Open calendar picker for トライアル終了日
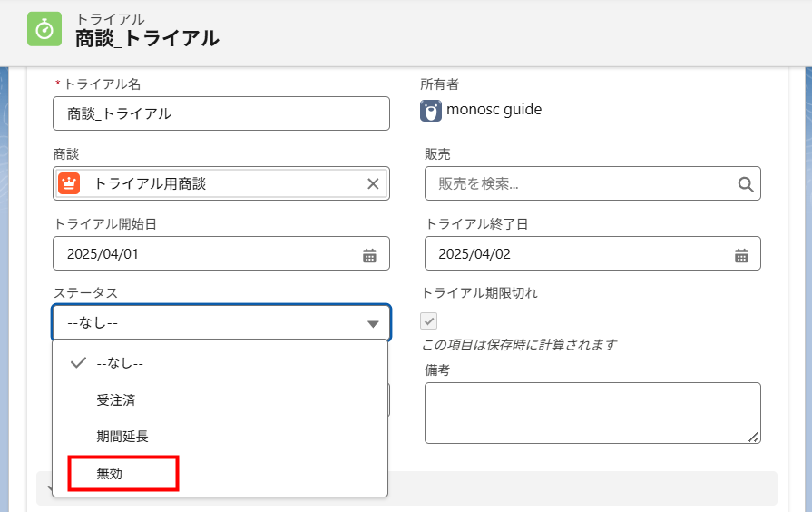The width and height of the screenshot is (812, 512). [741, 255]
